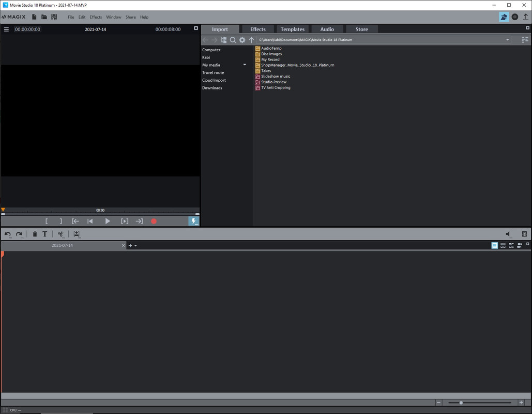Click the back navigation arrow in Media Pool
532x414 pixels.
pyautogui.click(x=205, y=40)
